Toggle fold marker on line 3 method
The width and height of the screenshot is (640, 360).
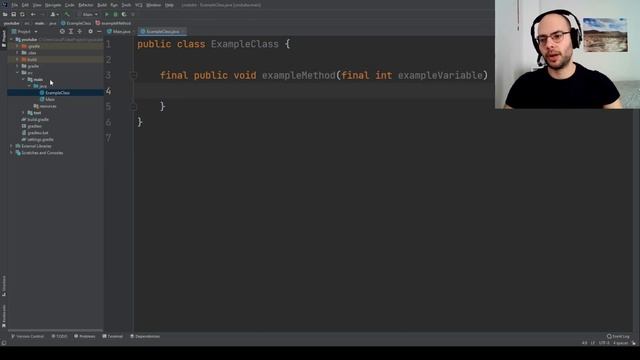(x=133, y=75)
